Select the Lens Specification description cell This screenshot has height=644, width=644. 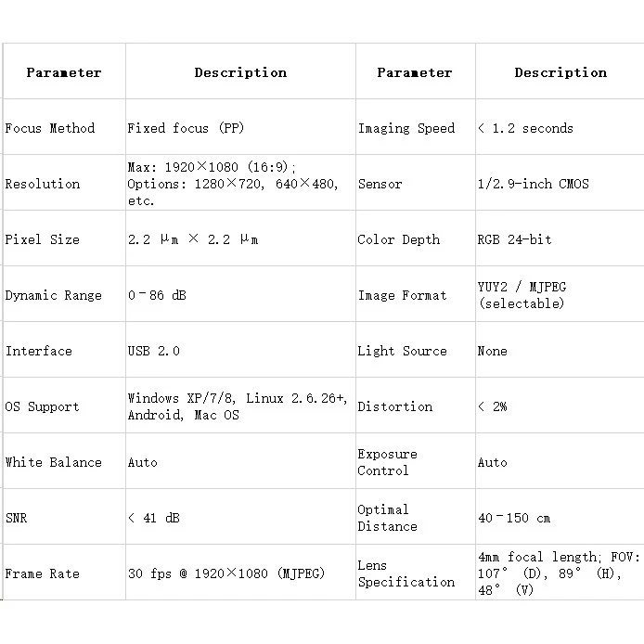(x=560, y=573)
